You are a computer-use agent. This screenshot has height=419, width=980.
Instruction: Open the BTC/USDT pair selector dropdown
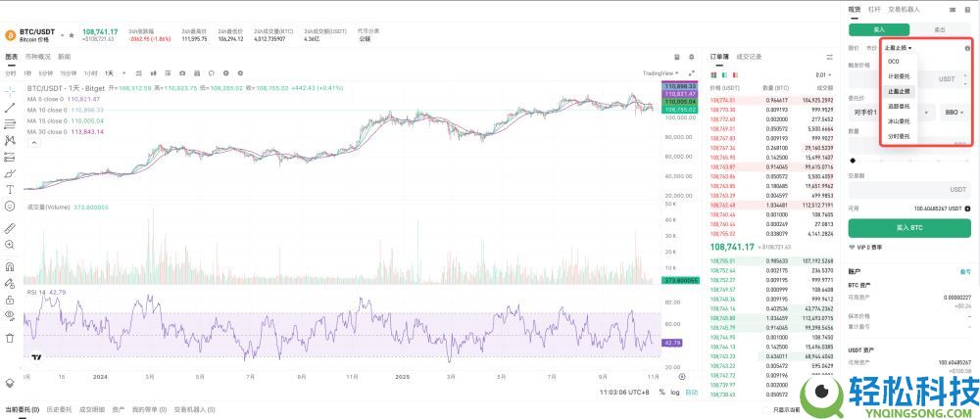tap(62, 34)
